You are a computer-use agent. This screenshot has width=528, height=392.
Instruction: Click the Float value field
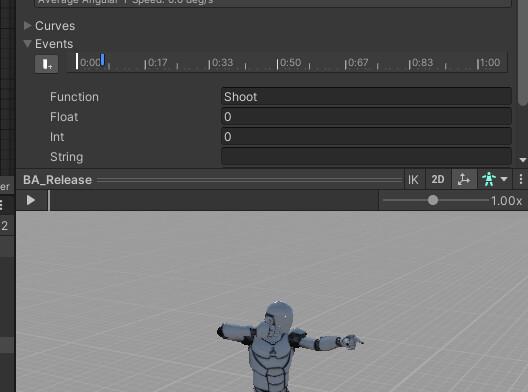(x=366, y=117)
